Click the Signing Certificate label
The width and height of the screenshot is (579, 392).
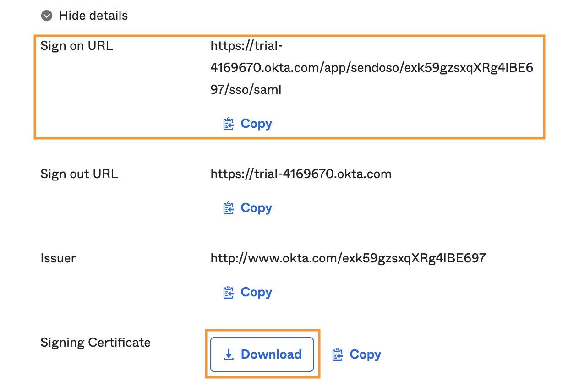tap(95, 343)
